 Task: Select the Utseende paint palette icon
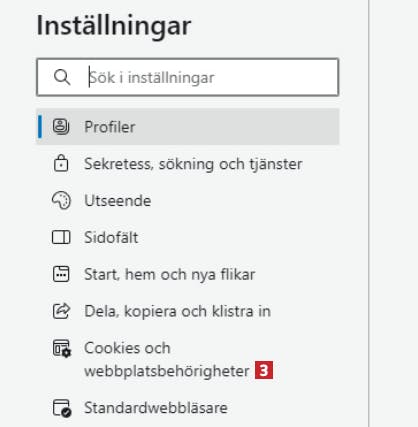(x=61, y=201)
